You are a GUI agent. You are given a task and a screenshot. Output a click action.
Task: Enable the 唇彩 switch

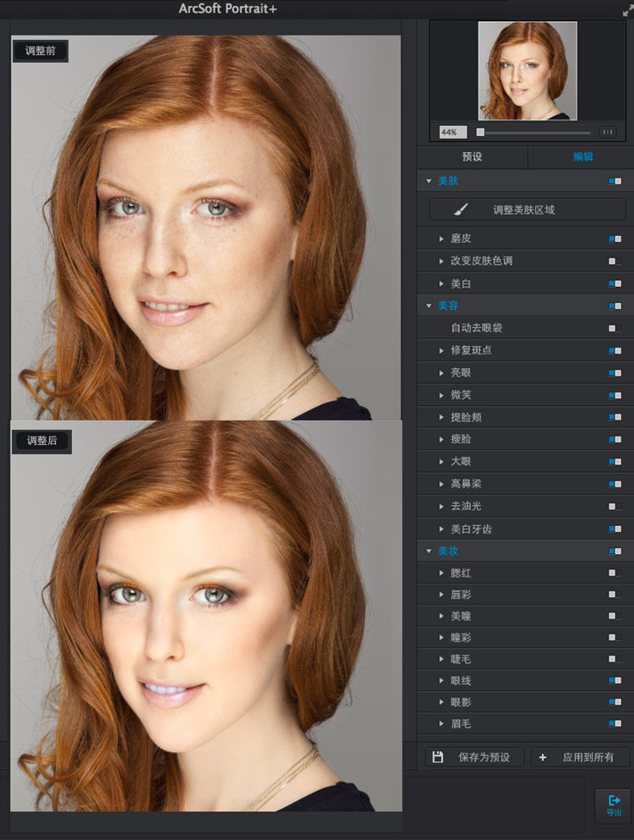pyautogui.click(x=615, y=594)
